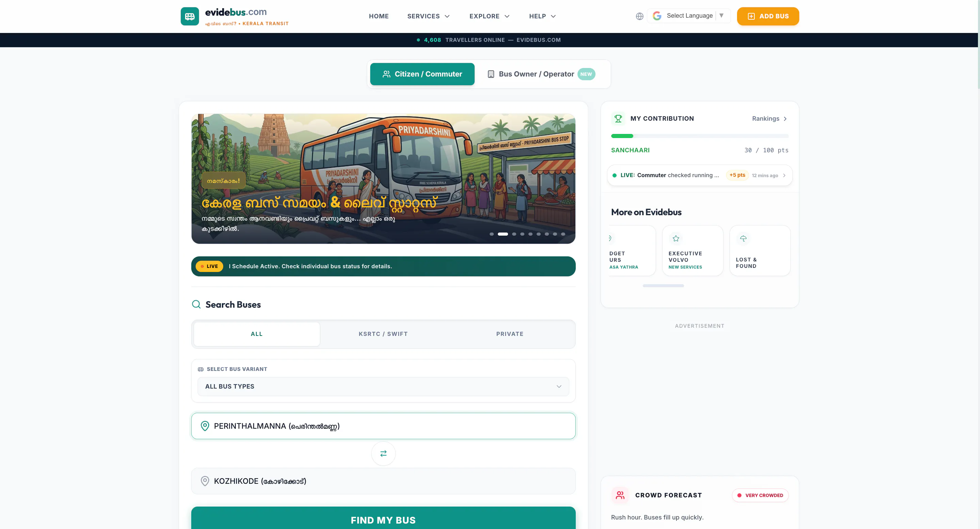
Task: Open the Help menu dropdown
Action: coord(542,16)
